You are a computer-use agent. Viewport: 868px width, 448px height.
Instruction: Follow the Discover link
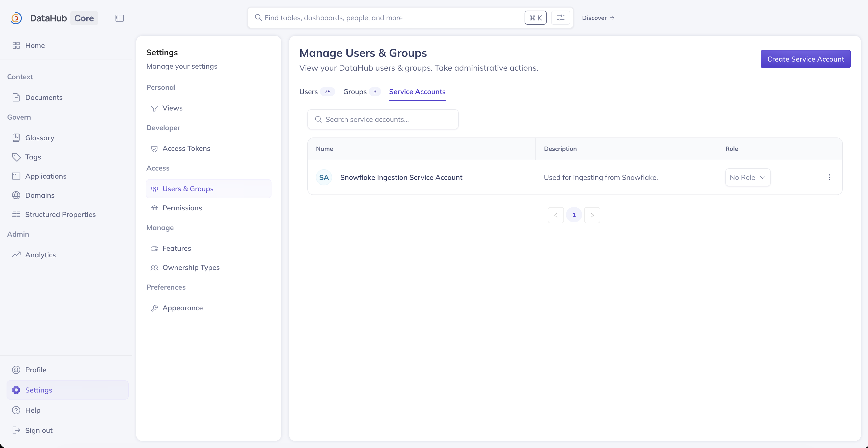pyautogui.click(x=598, y=18)
